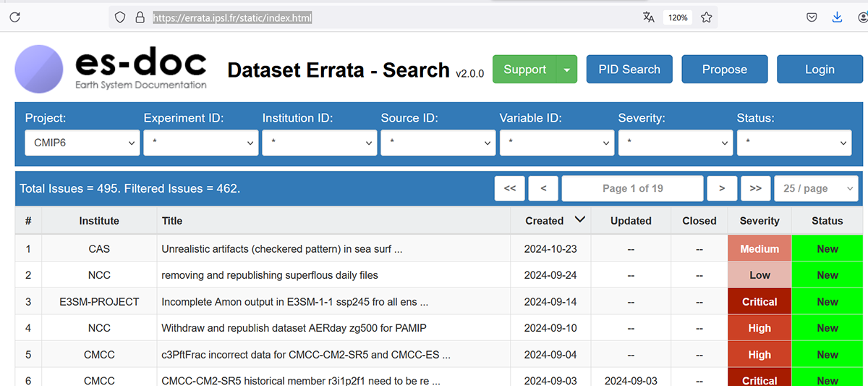Open the Pocket save icon

click(x=812, y=17)
